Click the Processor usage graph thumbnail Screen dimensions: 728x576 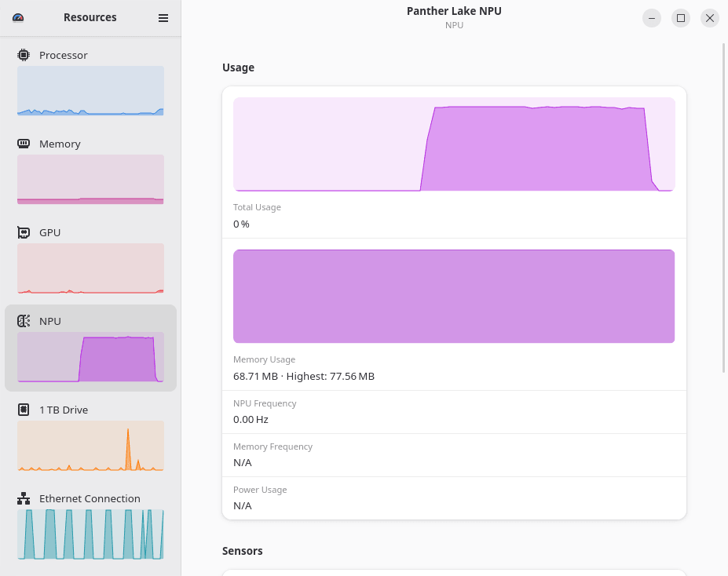point(90,90)
